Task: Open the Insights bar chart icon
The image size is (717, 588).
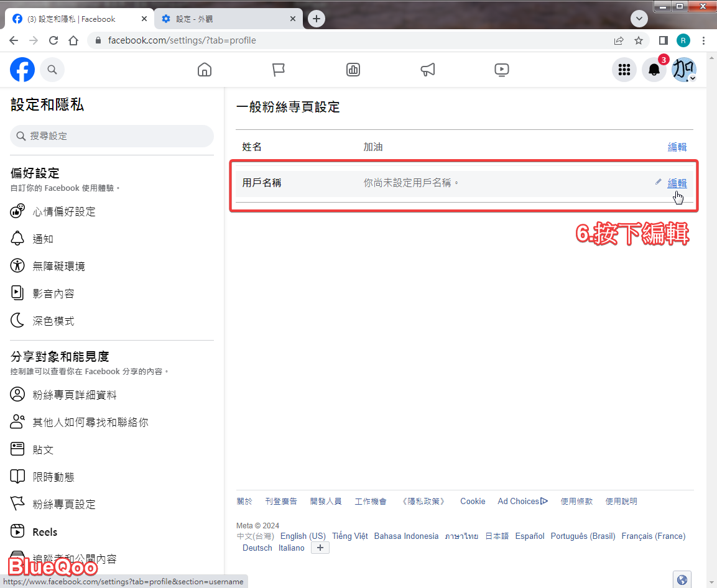Action: [x=353, y=70]
